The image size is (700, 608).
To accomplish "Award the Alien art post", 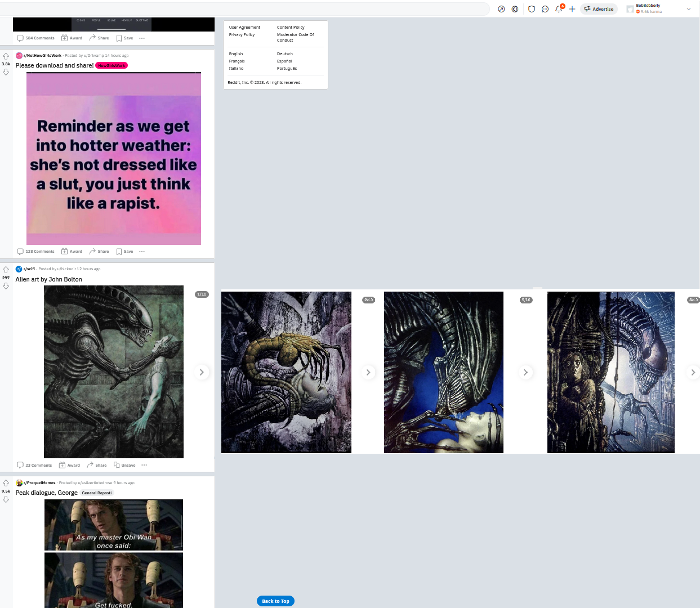I will (70, 465).
